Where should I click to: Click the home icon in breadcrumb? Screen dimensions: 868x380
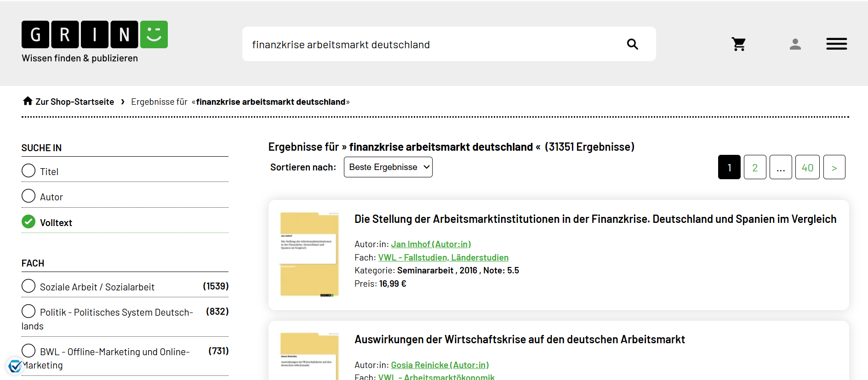[x=28, y=101]
